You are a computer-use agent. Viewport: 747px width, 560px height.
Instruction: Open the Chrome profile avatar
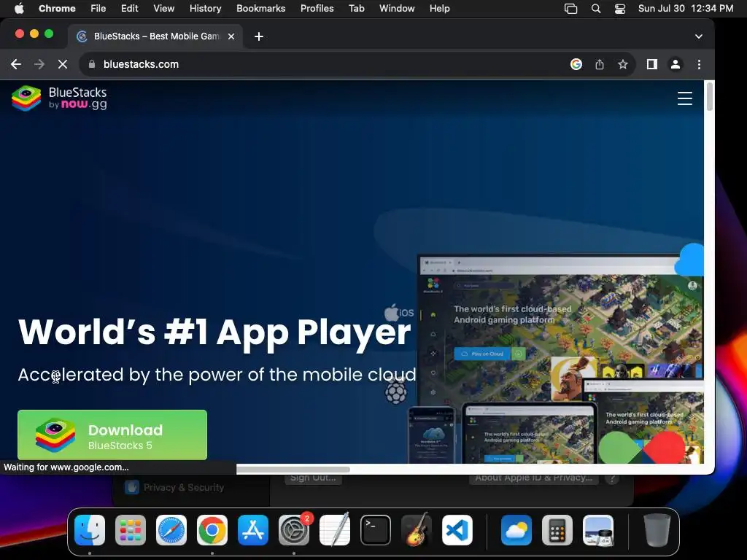pos(675,64)
